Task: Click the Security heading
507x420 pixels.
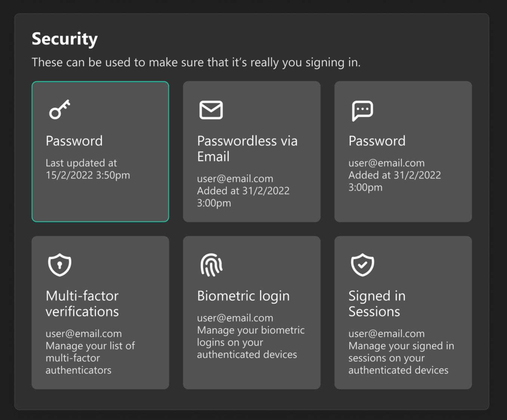Action: pos(64,38)
